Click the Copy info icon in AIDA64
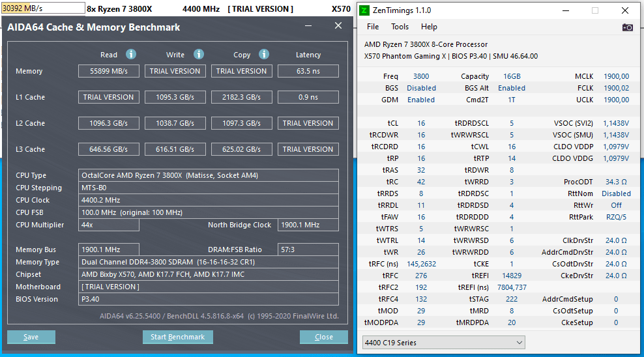Screen dimensions: 644x357 [264, 54]
